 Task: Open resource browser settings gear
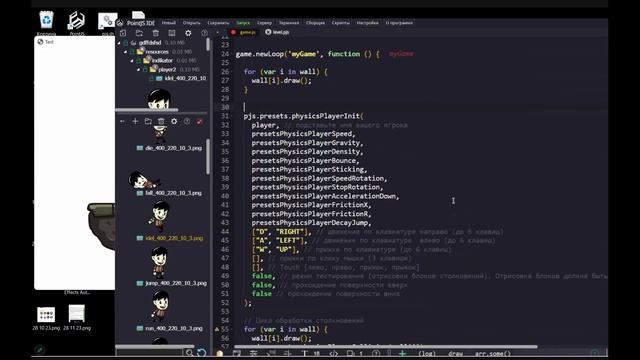click(174, 122)
